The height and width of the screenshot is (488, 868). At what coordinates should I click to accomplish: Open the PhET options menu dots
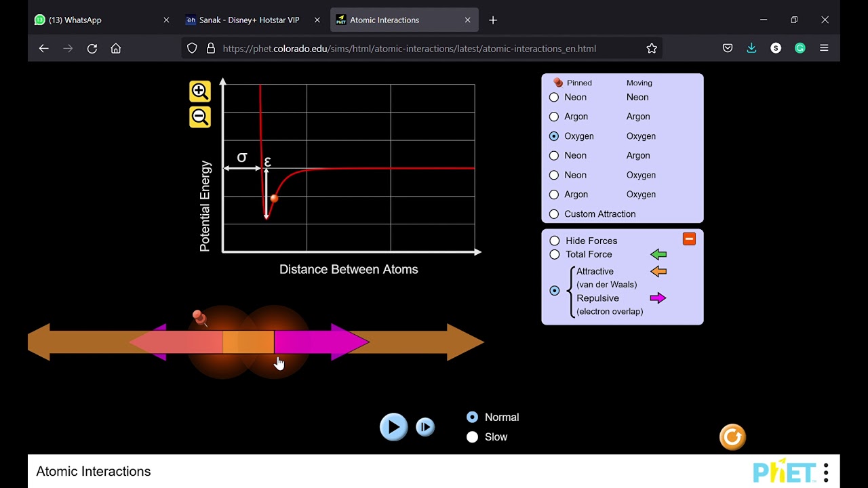point(826,472)
